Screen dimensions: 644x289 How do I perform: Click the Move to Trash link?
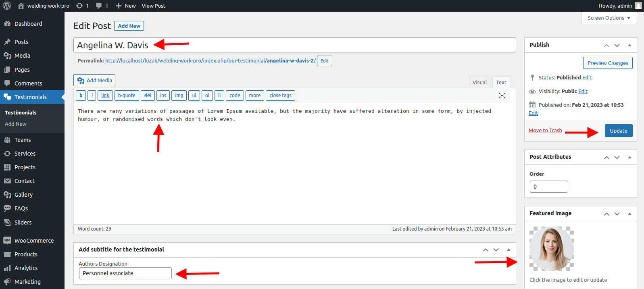click(x=545, y=130)
